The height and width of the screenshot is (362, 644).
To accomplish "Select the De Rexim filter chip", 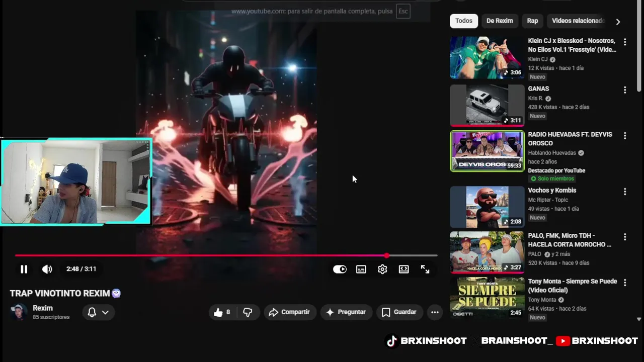I will click(x=500, y=21).
